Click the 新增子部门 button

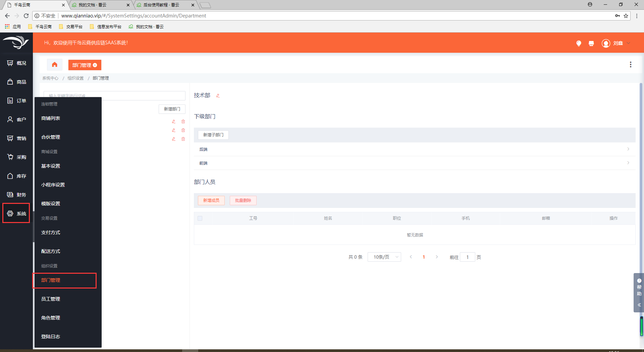click(213, 135)
